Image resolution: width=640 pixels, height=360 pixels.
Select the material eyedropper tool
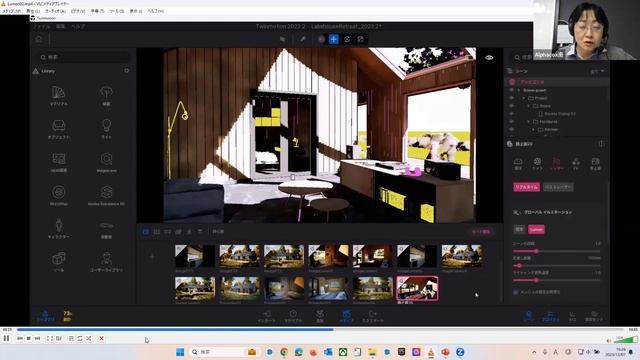point(303,39)
